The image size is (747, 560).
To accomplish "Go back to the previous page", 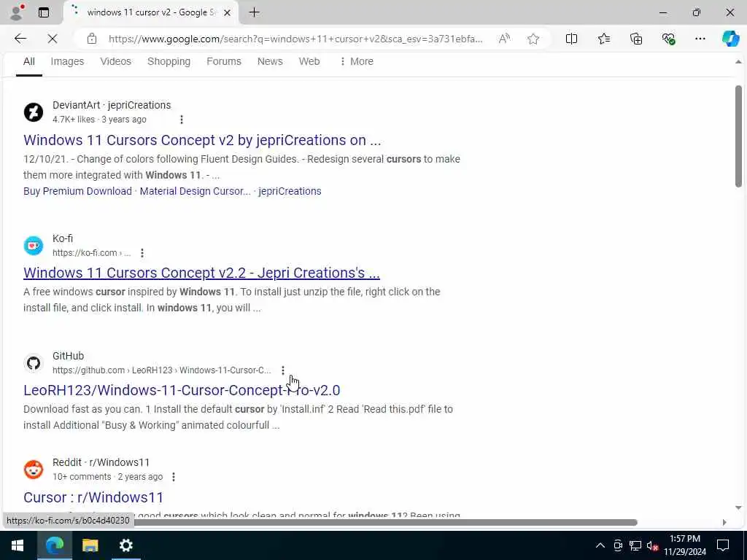I will pyautogui.click(x=20, y=39).
